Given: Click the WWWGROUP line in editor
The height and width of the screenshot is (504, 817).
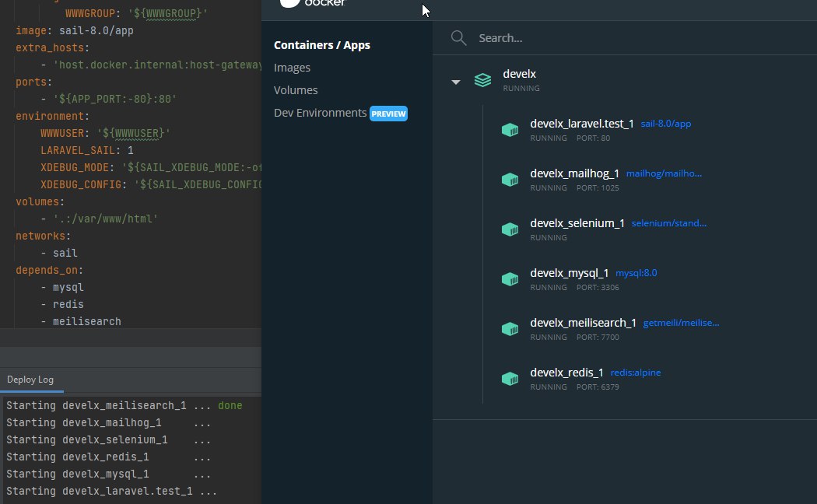Looking at the screenshot, I should [136, 13].
